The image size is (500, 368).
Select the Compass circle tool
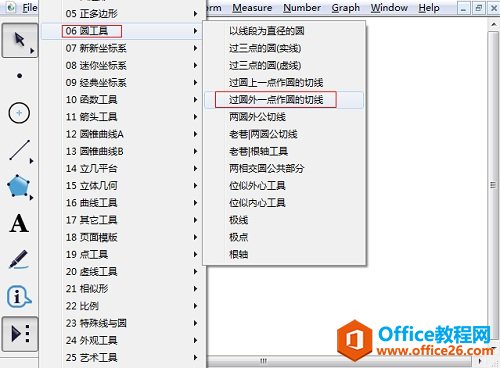point(19,113)
